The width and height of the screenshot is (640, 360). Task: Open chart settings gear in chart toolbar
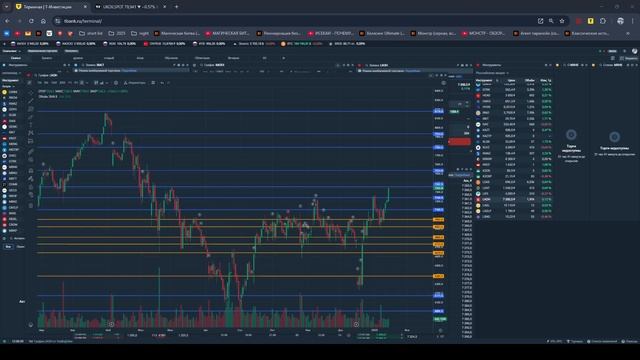116,83
